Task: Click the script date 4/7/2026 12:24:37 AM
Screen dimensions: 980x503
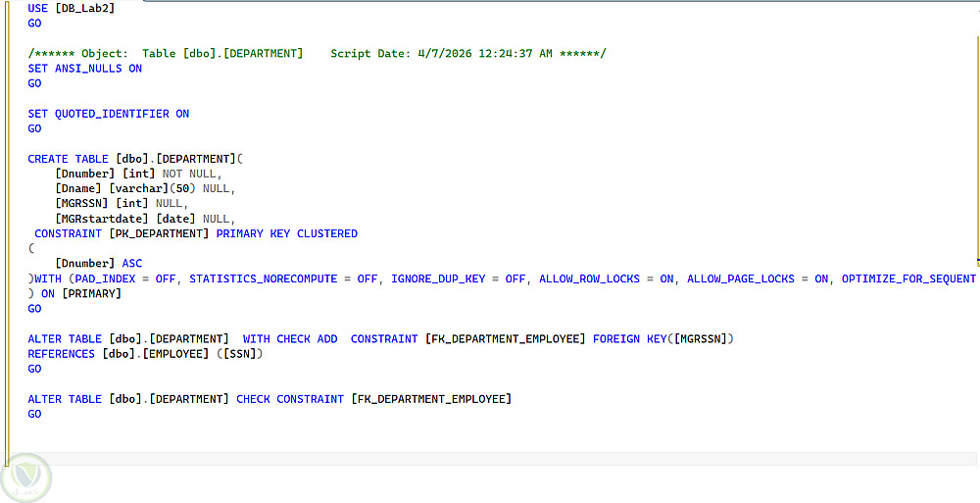Action: [485, 53]
